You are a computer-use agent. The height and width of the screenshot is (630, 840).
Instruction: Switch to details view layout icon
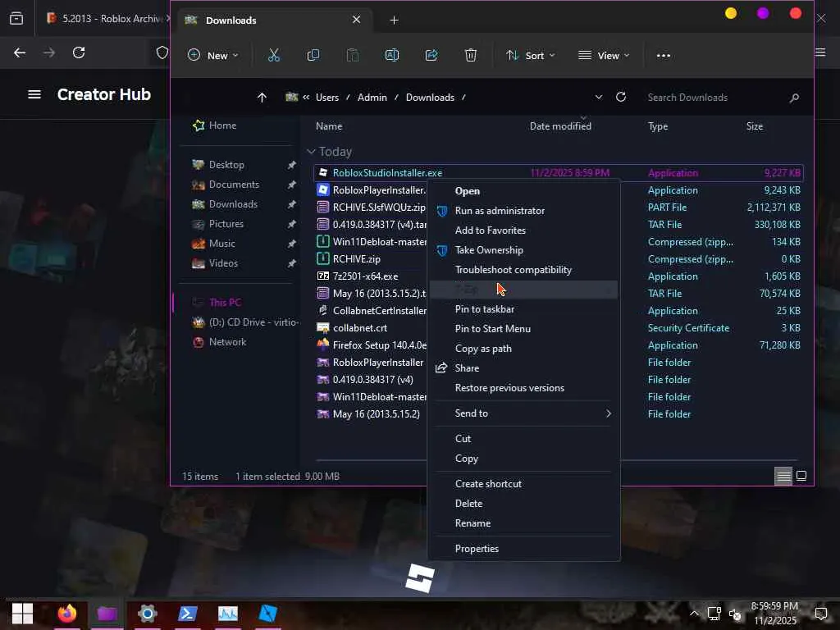point(783,476)
